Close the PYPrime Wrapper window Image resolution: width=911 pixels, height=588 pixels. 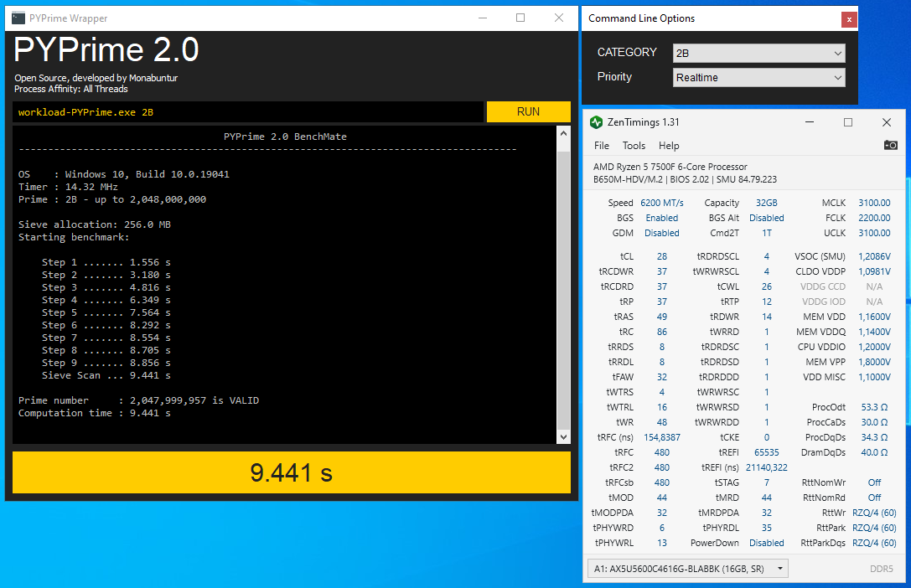click(558, 18)
